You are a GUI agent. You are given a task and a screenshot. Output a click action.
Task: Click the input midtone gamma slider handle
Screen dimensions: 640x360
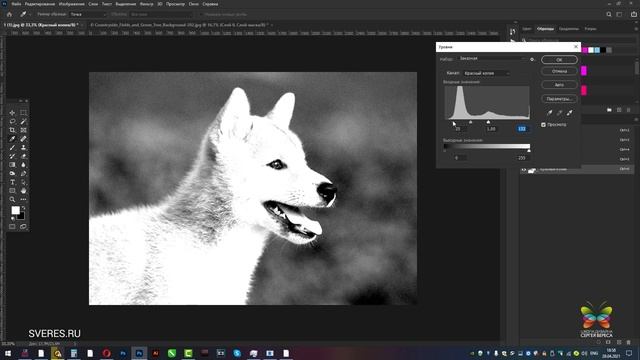tap(471, 122)
